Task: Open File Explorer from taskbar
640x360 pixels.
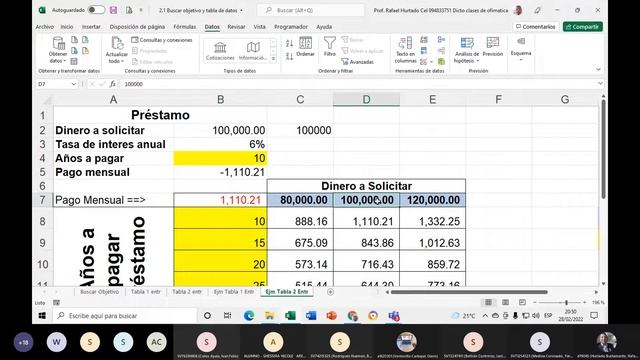Action: pos(269,316)
